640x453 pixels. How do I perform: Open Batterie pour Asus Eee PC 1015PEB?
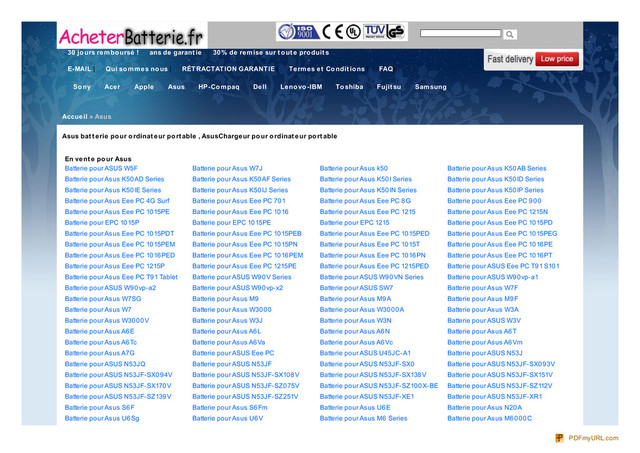[x=247, y=233]
